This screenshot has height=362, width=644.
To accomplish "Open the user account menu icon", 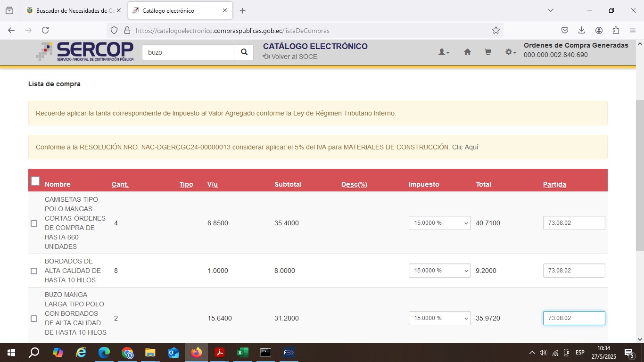I will (444, 52).
